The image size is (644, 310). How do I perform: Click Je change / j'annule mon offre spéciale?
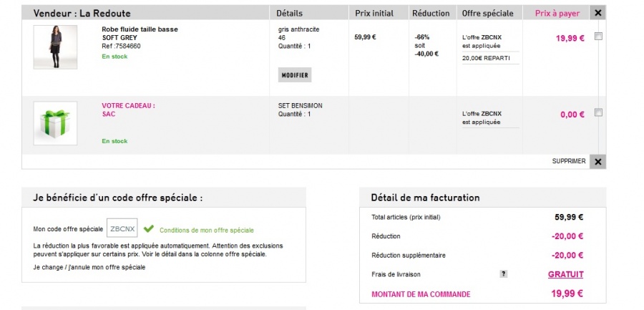tap(89, 267)
